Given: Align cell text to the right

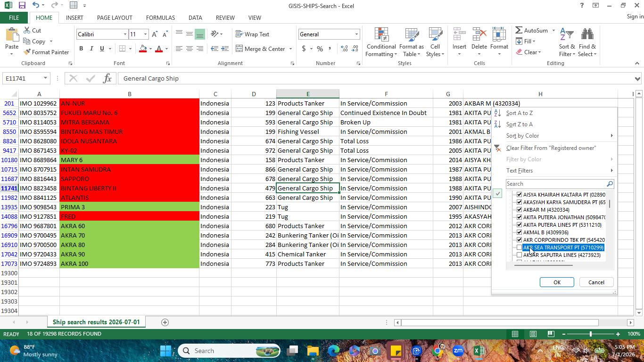Looking at the screenshot, I should tap(200, 49).
